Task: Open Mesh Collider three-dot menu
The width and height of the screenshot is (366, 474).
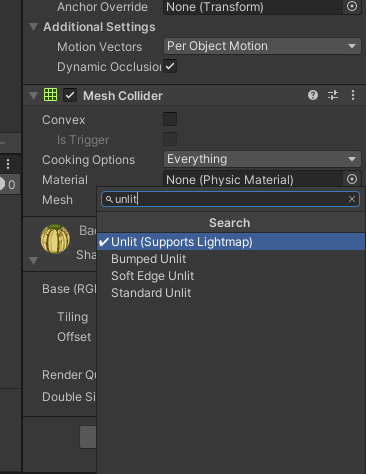Action: pos(353,95)
